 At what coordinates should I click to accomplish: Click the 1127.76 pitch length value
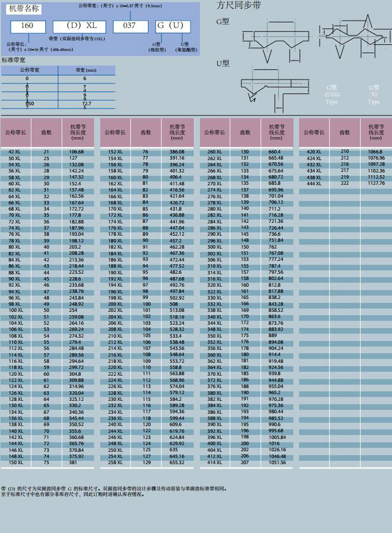click(376, 183)
